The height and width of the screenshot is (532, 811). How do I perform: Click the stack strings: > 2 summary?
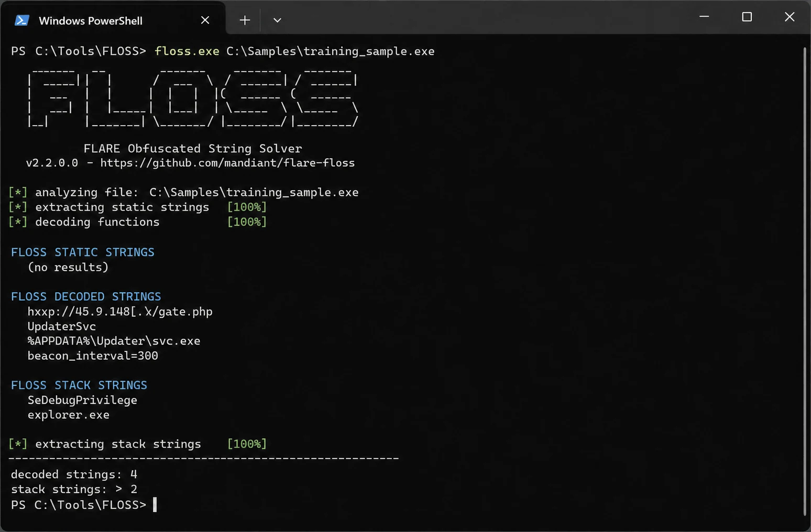click(74, 489)
